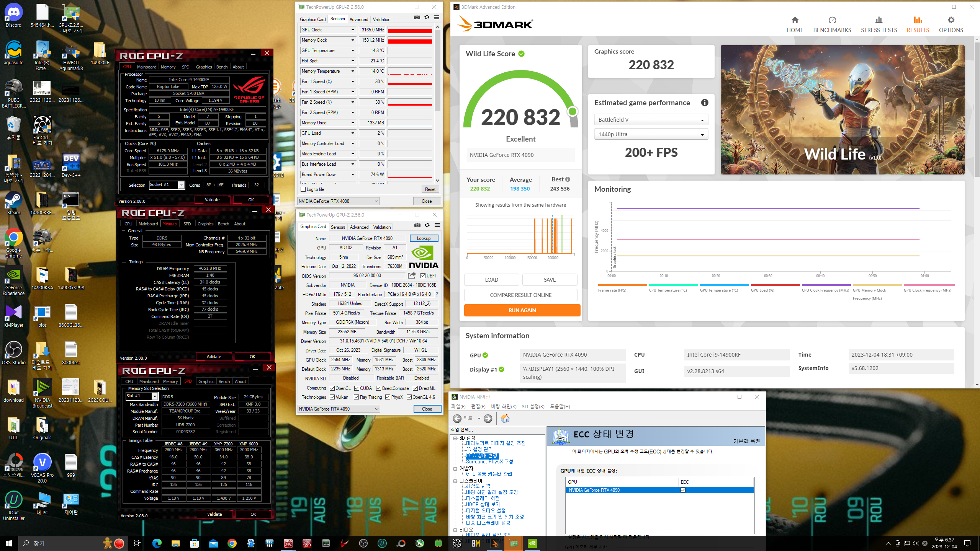Click the LOAD button in 3DMark

pos(491,280)
